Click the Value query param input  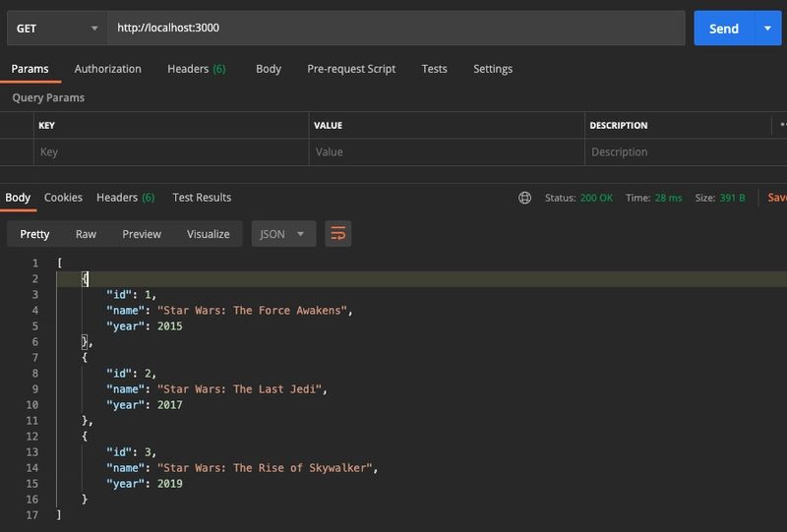click(x=447, y=152)
